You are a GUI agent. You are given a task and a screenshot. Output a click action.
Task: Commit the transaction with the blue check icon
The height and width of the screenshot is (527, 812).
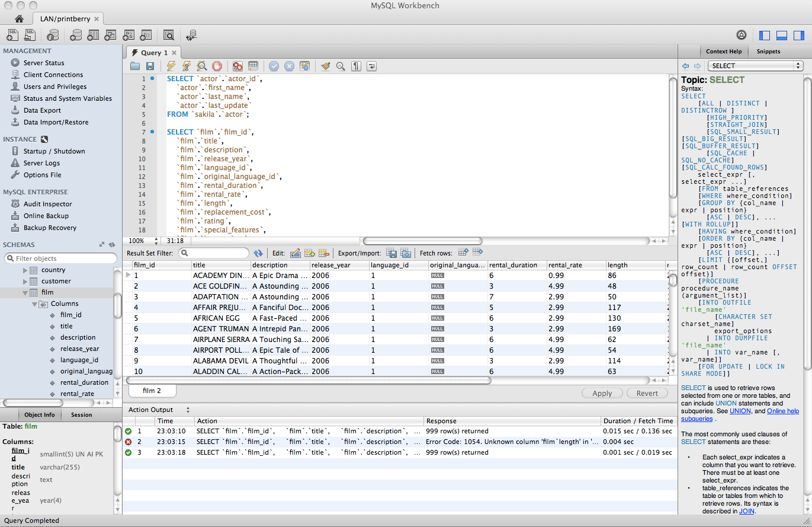click(273, 66)
